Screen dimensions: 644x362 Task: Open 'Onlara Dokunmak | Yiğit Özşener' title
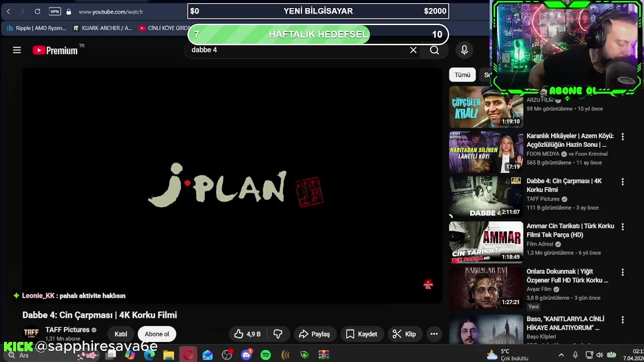[568, 276]
